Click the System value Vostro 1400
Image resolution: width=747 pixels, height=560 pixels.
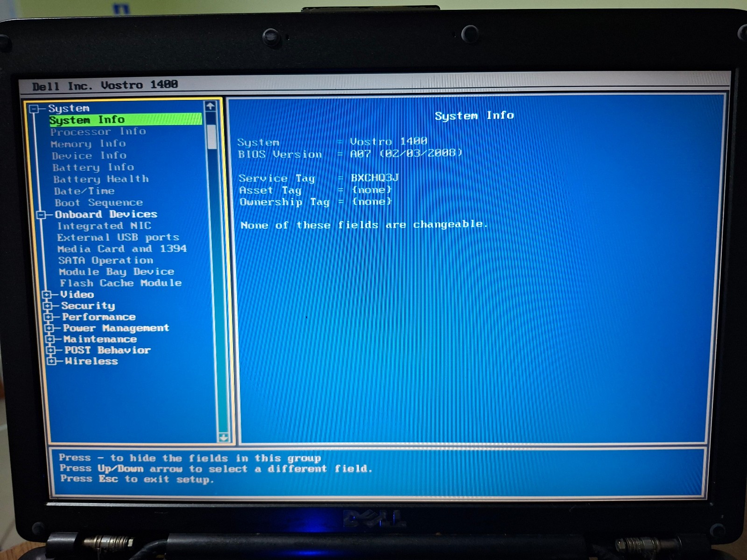click(388, 141)
